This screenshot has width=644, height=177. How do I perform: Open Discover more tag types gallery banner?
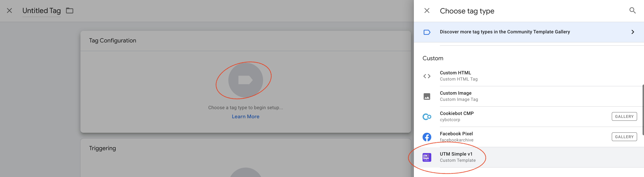point(504,32)
